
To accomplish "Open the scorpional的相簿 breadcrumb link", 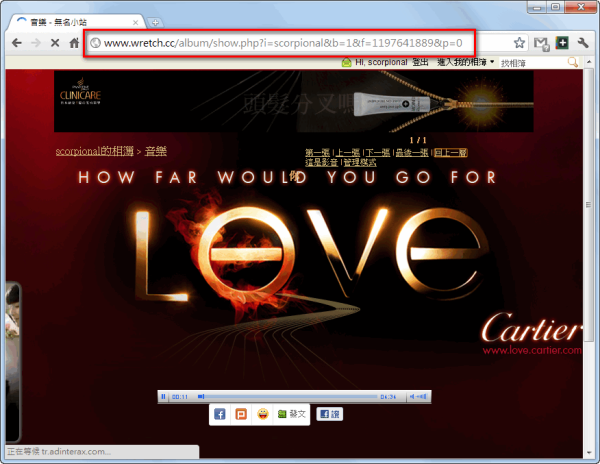I will click(95, 151).
